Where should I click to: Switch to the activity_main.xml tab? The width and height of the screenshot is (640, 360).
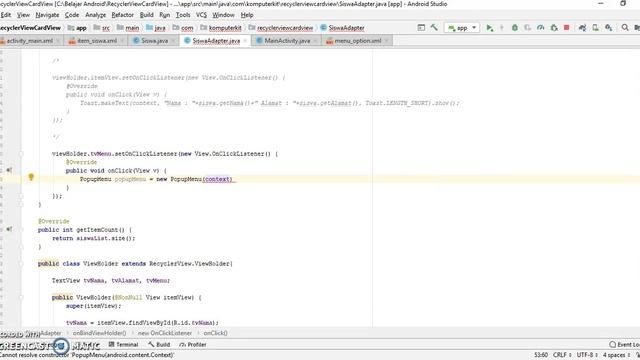[x=29, y=41]
